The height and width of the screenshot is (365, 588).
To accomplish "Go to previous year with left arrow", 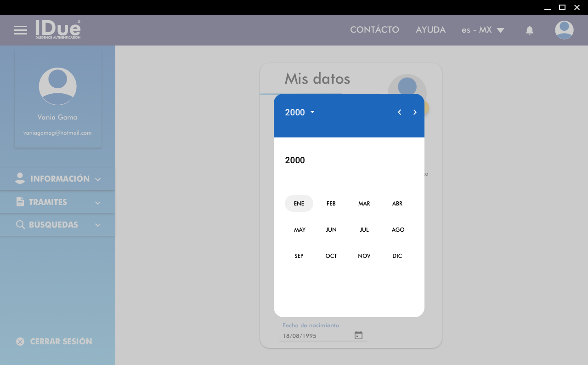I will 399,112.
